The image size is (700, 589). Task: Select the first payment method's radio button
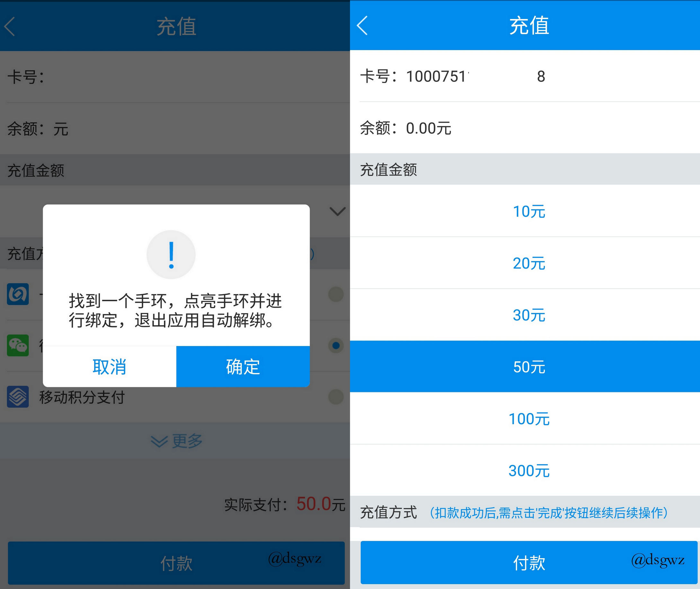tap(335, 295)
